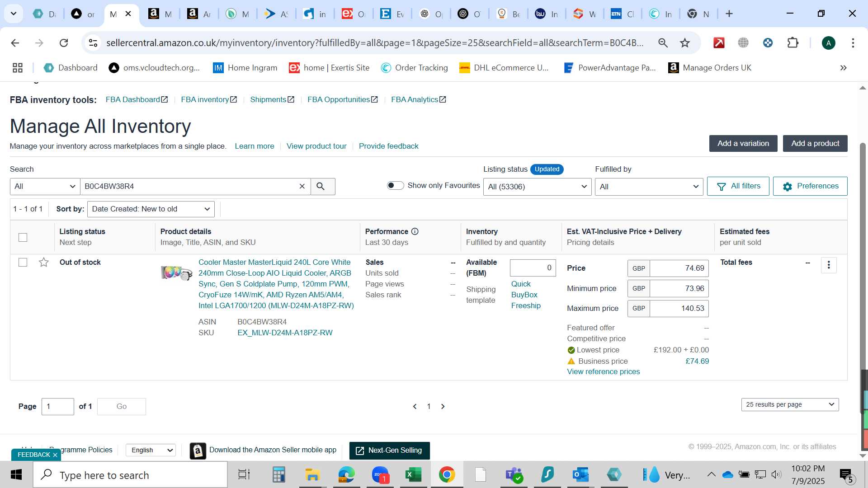This screenshot has height=488, width=868.
Task: Open All filters funnel button
Action: [738, 186]
